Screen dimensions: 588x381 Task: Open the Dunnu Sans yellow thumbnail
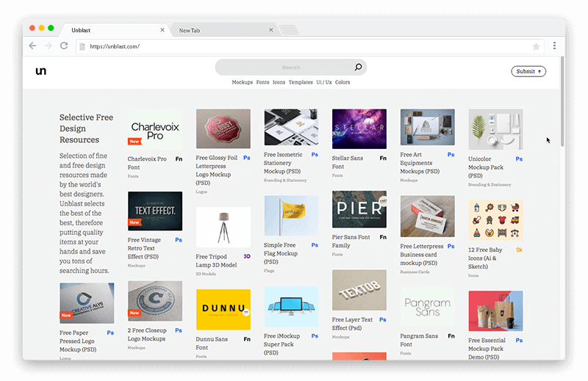[x=223, y=309]
